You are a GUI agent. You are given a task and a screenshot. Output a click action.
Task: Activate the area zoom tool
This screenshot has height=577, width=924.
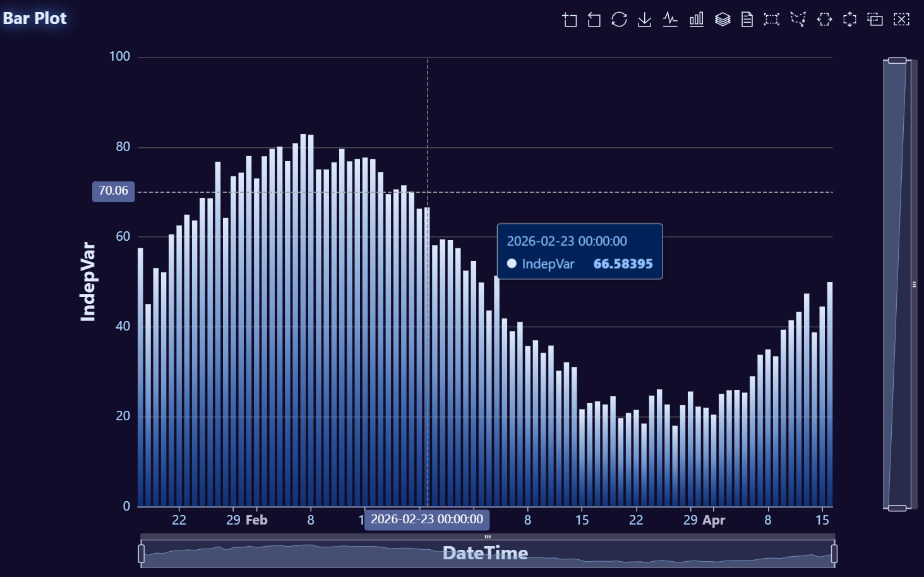click(570, 20)
